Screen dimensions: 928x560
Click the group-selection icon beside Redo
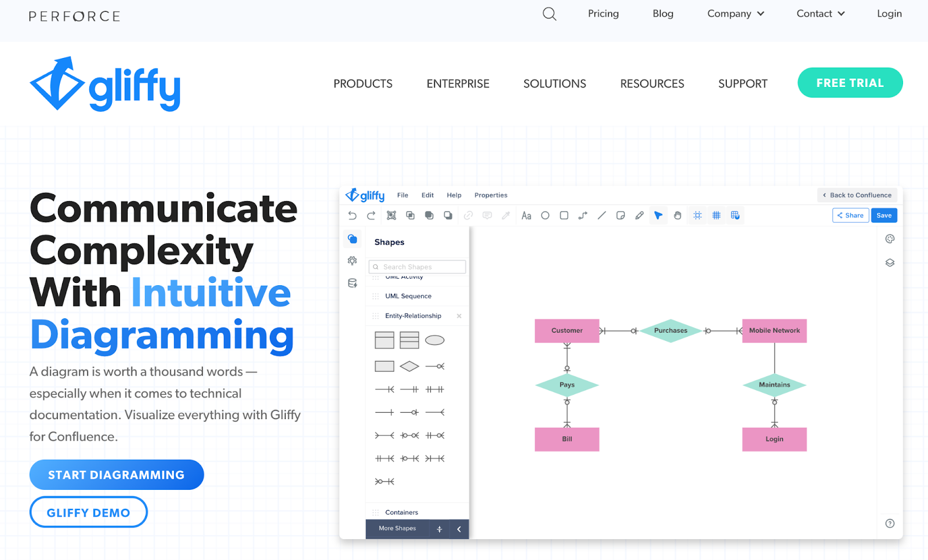click(x=391, y=216)
